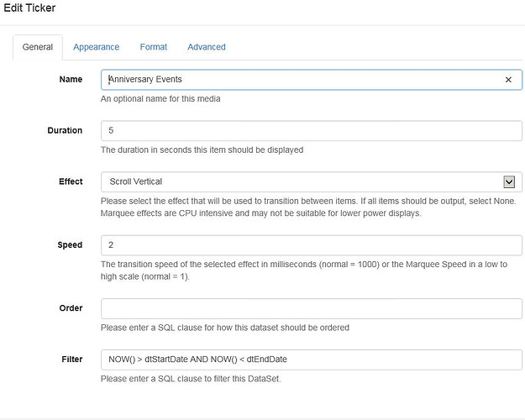Clear the Name field with the X icon
This screenshot has width=525, height=420.
click(508, 80)
